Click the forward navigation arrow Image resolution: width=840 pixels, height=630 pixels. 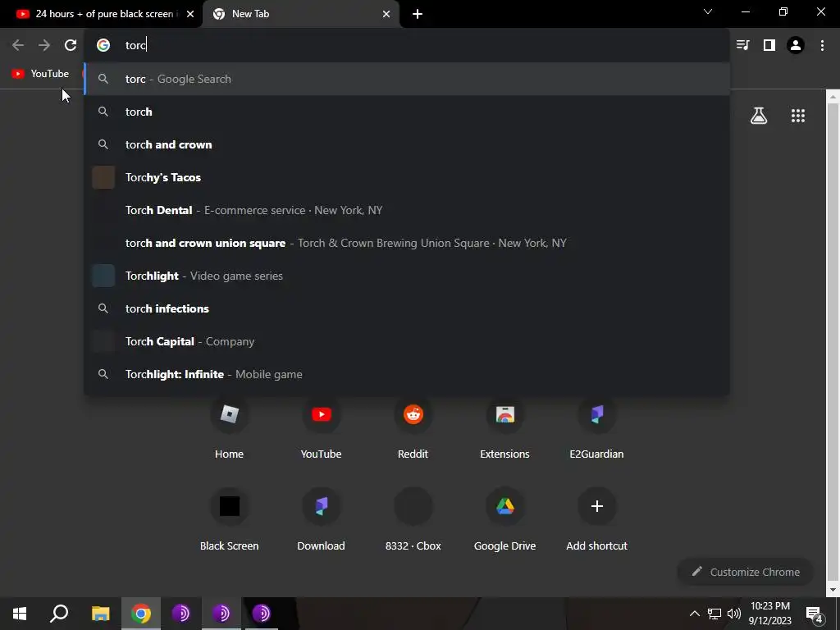pyautogui.click(x=44, y=45)
